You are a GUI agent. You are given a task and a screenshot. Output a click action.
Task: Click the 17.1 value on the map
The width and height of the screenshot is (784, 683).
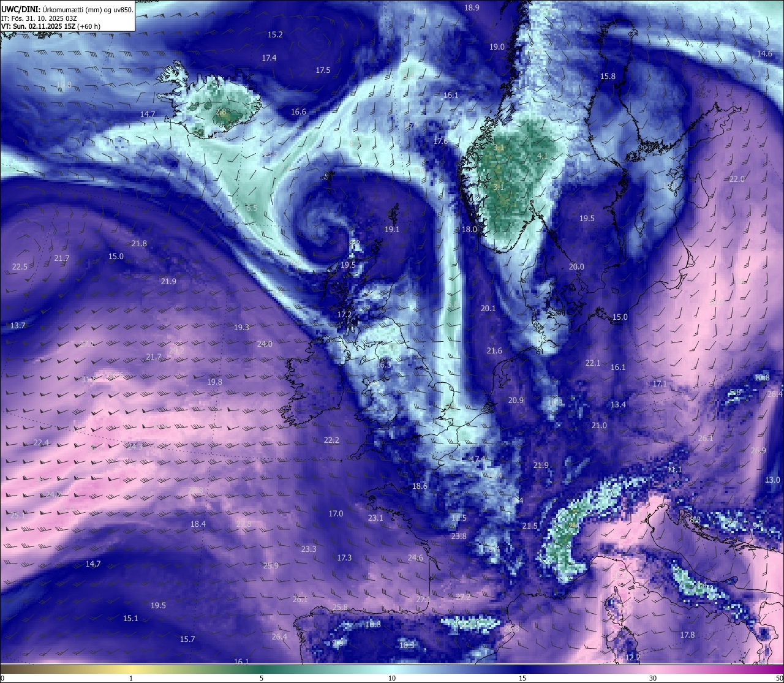pos(660,384)
